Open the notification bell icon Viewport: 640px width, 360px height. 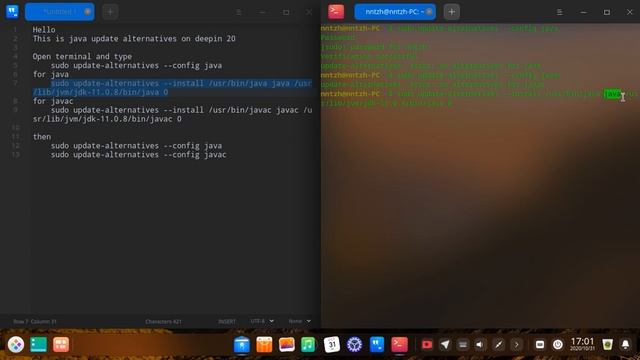pyautogui.click(x=625, y=344)
